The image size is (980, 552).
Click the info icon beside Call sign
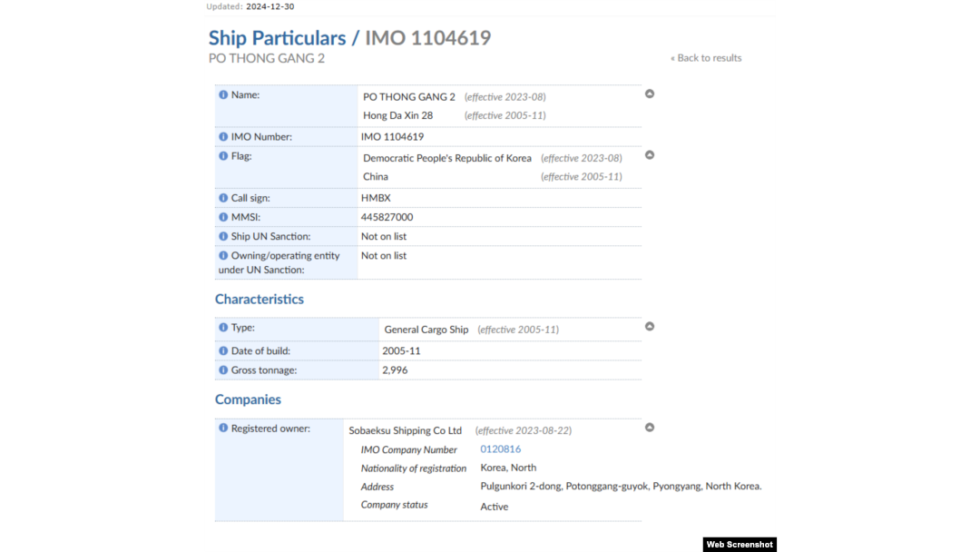tap(223, 198)
